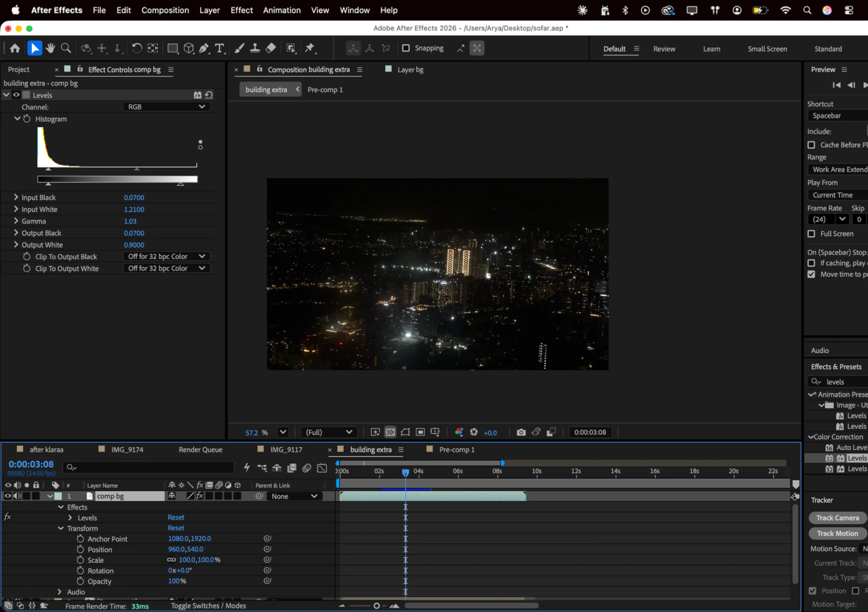Select the Pen tool
Image resolution: width=868 pixels, height=612 pixels.
(x=204, y=48)
